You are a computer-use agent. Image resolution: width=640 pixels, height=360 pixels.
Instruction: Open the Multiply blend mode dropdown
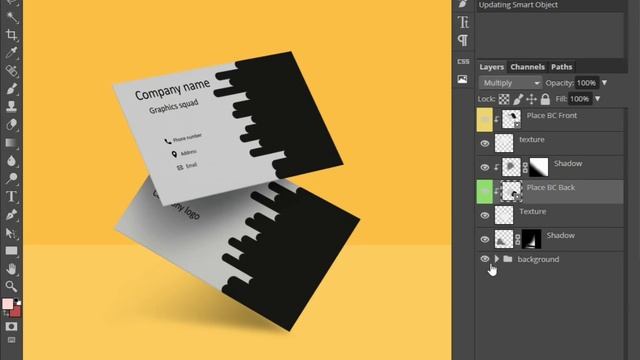tap(510, 83)
